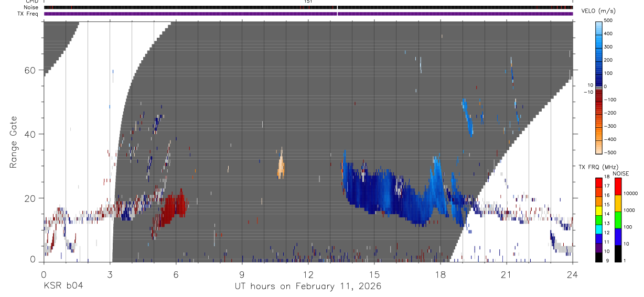Click the '18' tick on the UT hours axis
Viewport: 644px width, 297px height.
pyautogui.click(x=441, y=274)
